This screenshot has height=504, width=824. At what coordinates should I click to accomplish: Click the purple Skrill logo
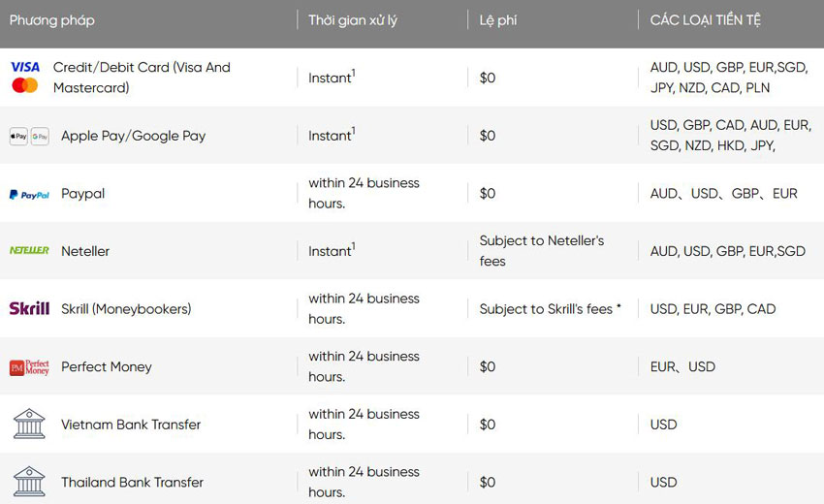pos(29,309)
